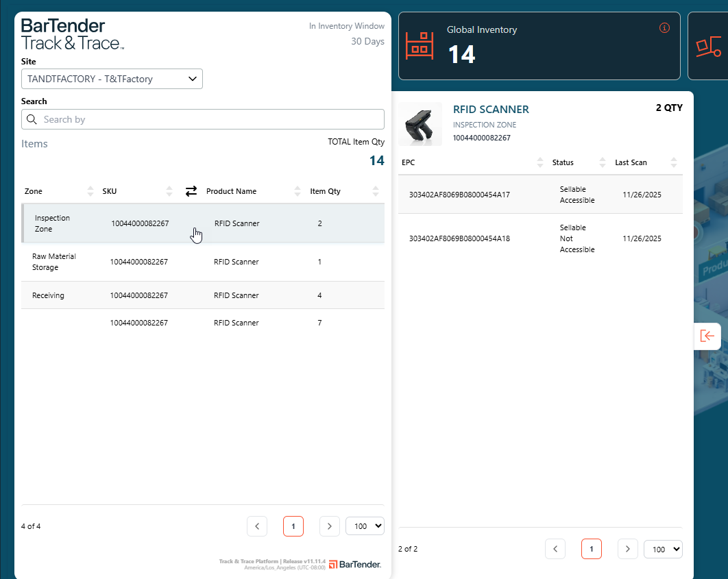728x579 pixels.
Task: Select the row with item qty 7
Action: (x=203, y=323)
